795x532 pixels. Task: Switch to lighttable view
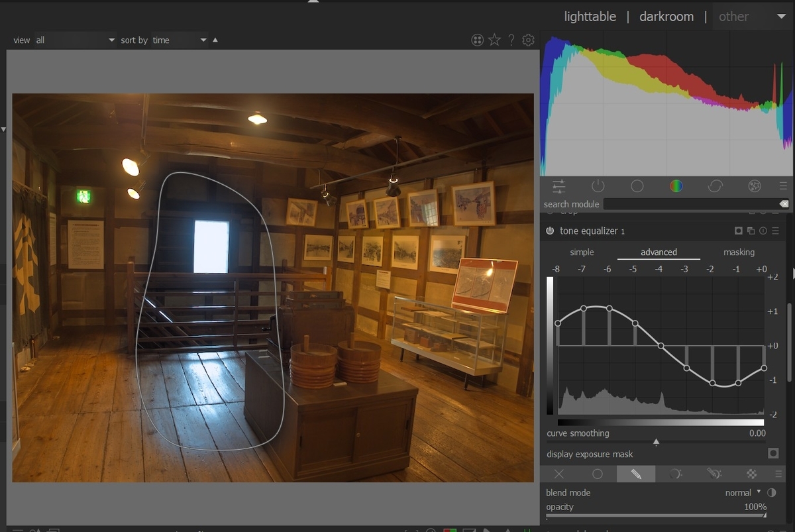pos(590,17)
